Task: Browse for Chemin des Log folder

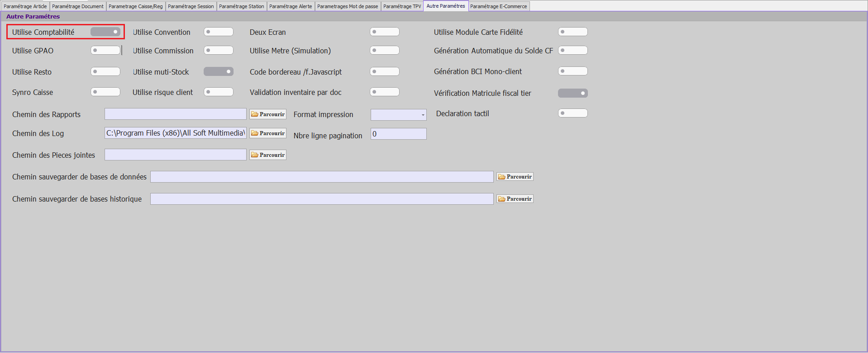Action: pyautogui.click(x=268, y=133)
